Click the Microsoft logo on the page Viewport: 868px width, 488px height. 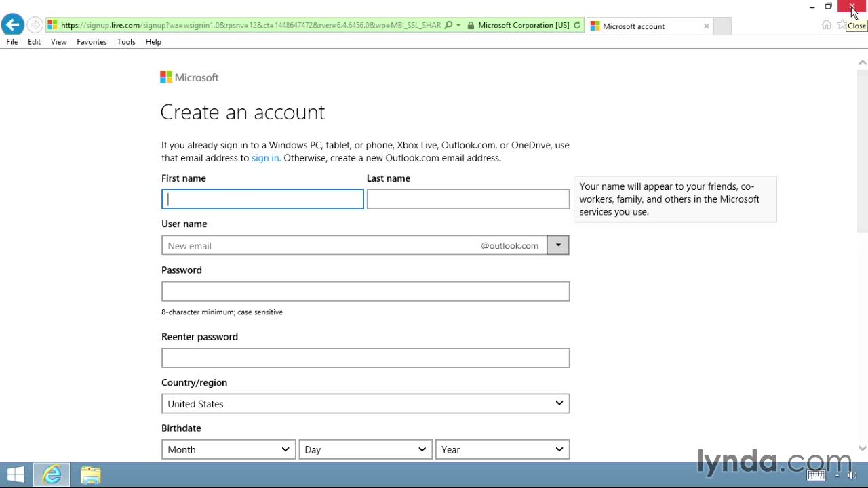[189, 77]
